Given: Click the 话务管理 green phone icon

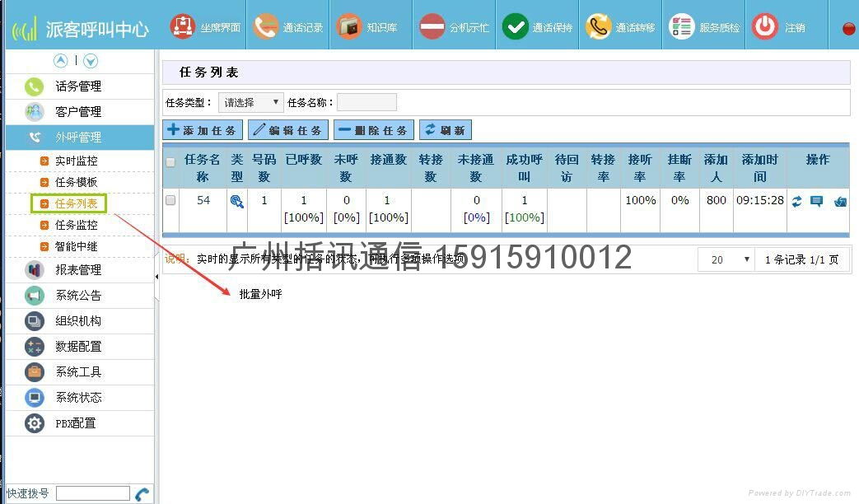Looking at the screenshot, I should click(34, 86).
